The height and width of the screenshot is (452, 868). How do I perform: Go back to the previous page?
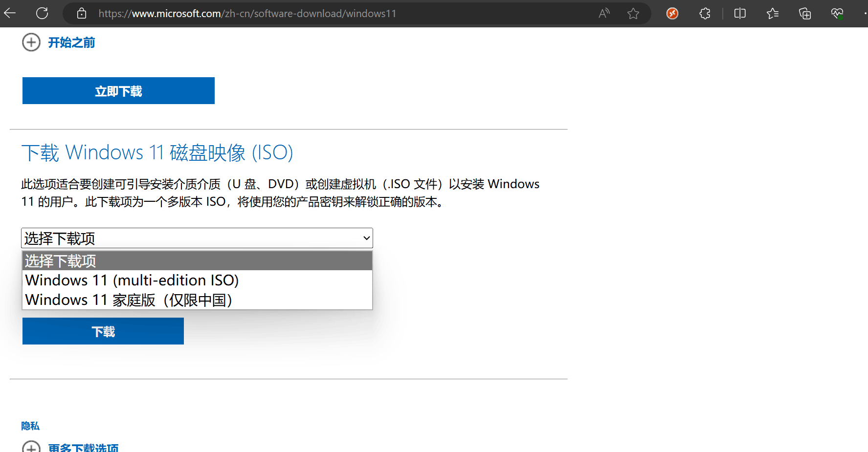(10, 13)
